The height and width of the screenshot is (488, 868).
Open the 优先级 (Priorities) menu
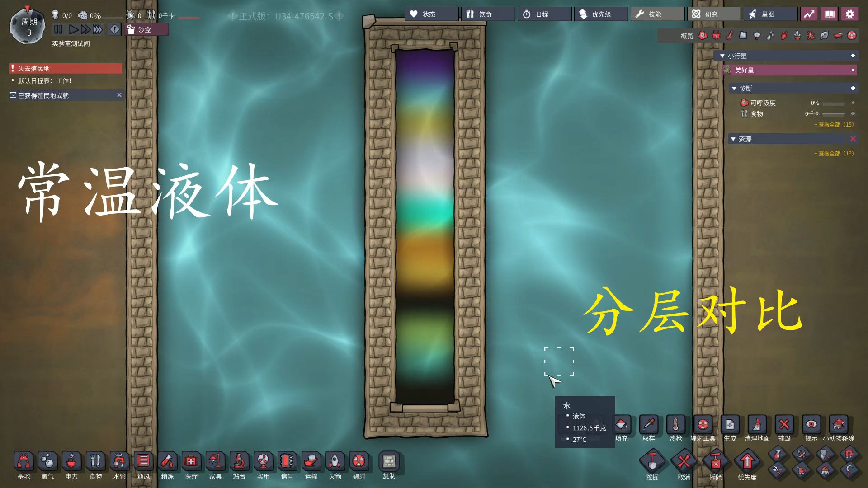pyautogui.click(x=601, y=14)
